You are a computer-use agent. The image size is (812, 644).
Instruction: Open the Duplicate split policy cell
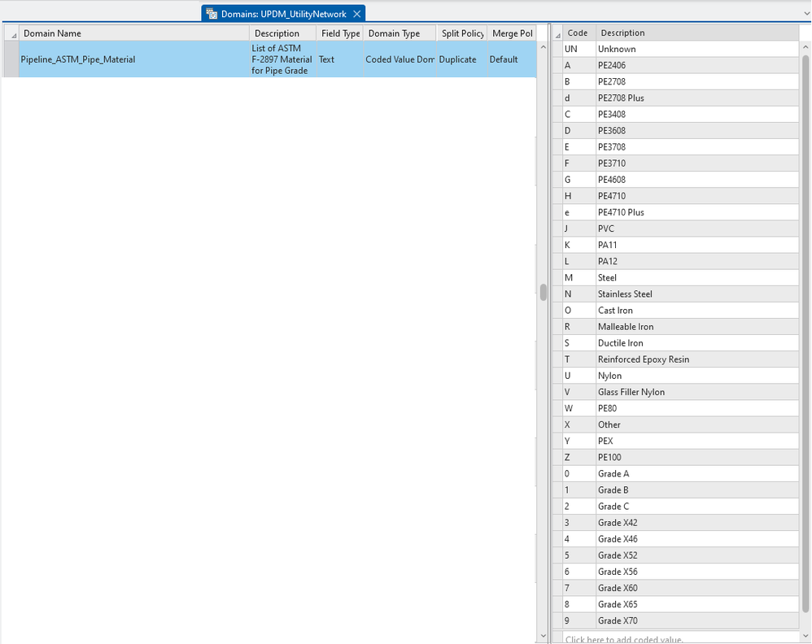[x=462, y=59]
